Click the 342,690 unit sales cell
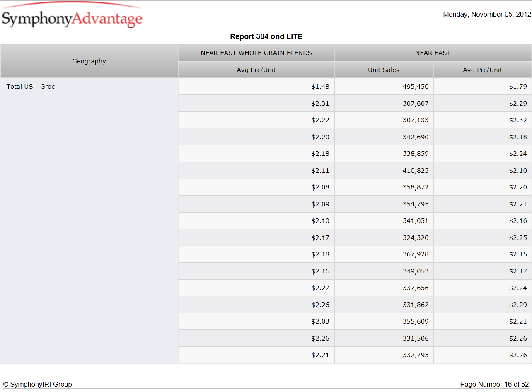 point(384,137)
